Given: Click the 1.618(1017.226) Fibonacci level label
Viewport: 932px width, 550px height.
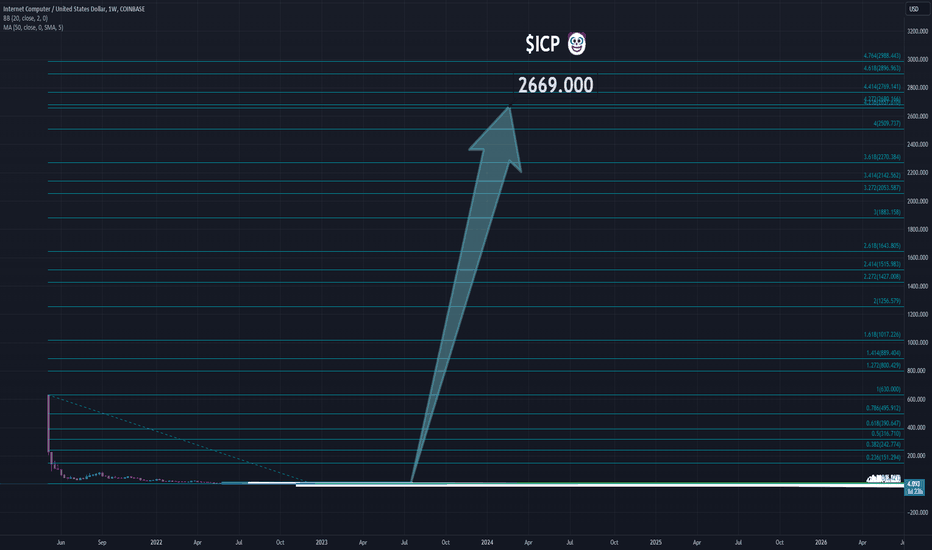Looking at the screenshot, I should (x=882, y=335).
